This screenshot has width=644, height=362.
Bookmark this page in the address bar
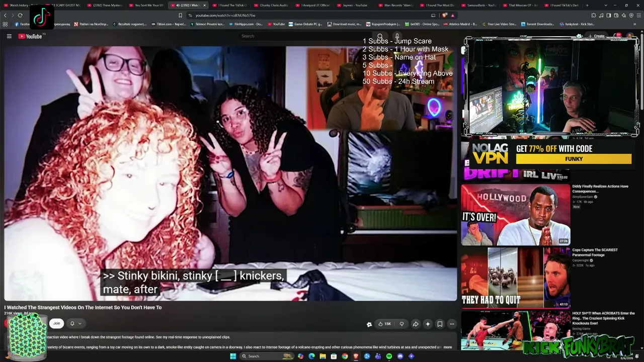click(180, 16)
